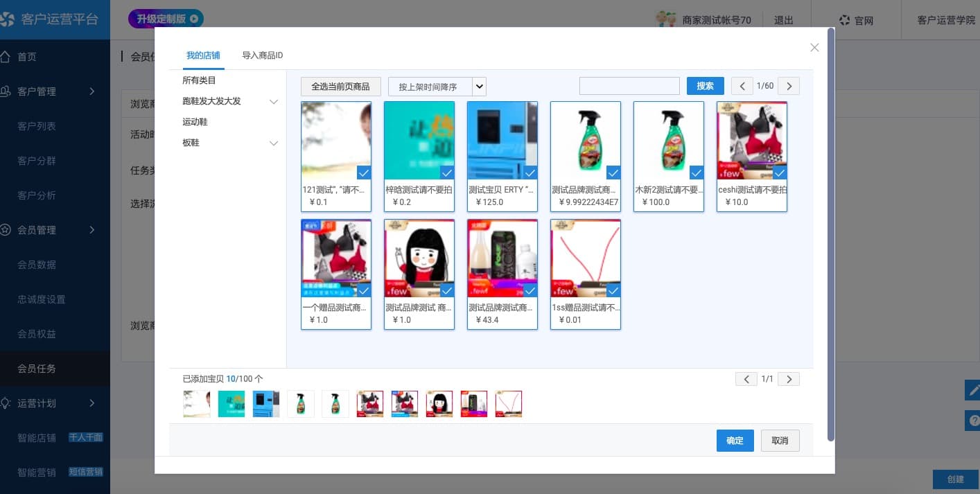Screen dimensions: 980x494
Task: Open 客户运营学院 link
Action: (946, 20)
